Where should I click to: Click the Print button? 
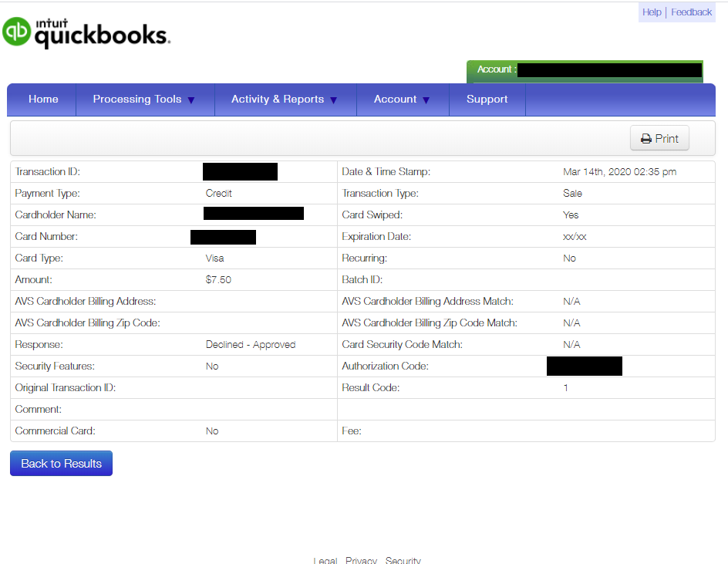[x=659, y=138]
